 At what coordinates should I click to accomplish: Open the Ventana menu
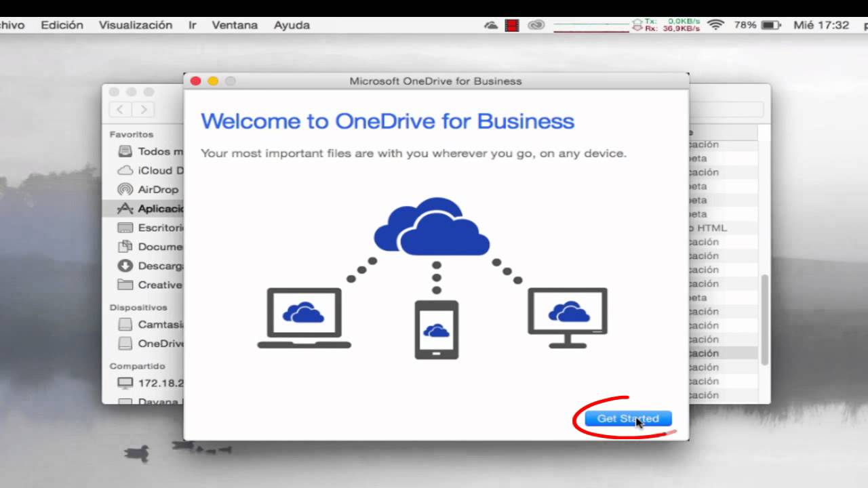[235, 25]
